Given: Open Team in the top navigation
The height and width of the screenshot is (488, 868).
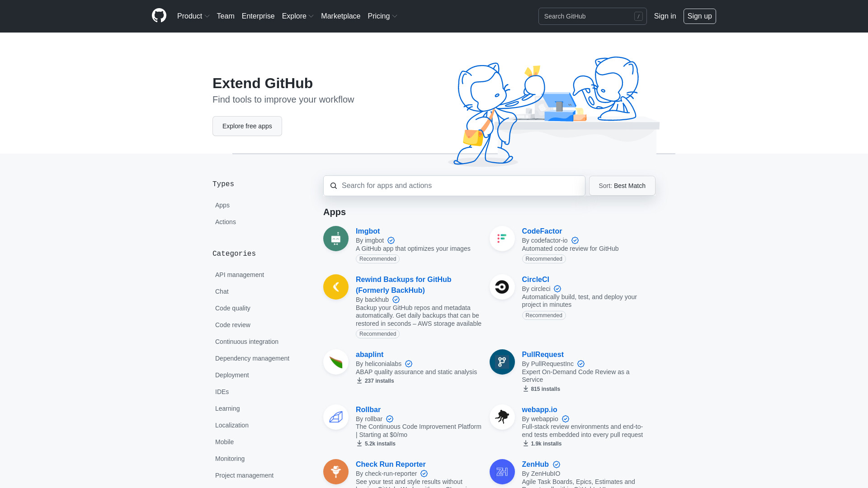Looking at the screenshot, I should (226, 16).
